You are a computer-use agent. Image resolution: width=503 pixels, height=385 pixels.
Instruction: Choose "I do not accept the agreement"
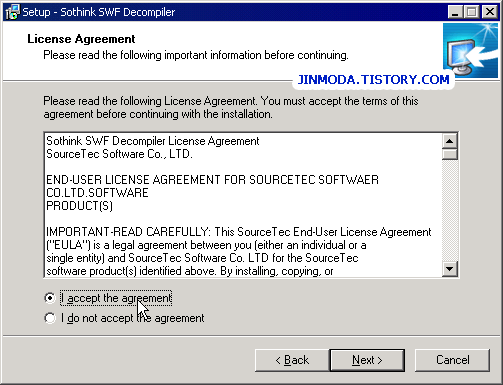pyautogui.click(x=50, y=318)
